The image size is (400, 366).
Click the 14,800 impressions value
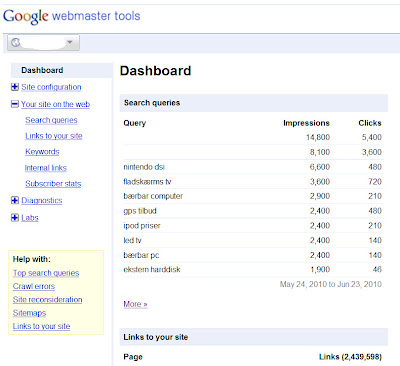click(x=318, y=137)
